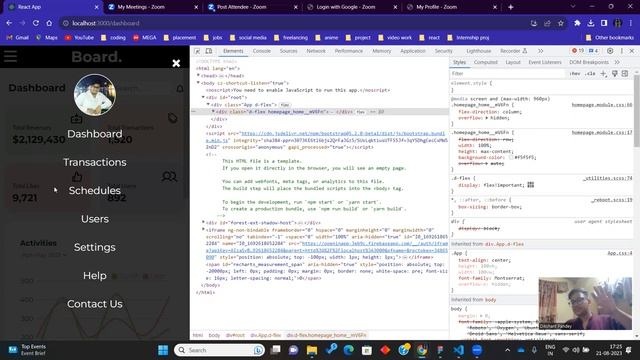
Task: Open the Dashboard menu item
Action: 95,134
